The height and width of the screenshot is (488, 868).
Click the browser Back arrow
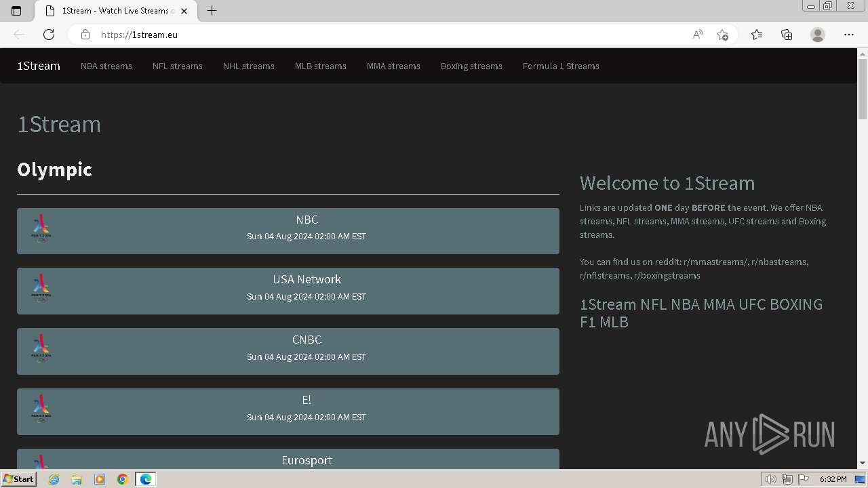click(x=19, y=35)
